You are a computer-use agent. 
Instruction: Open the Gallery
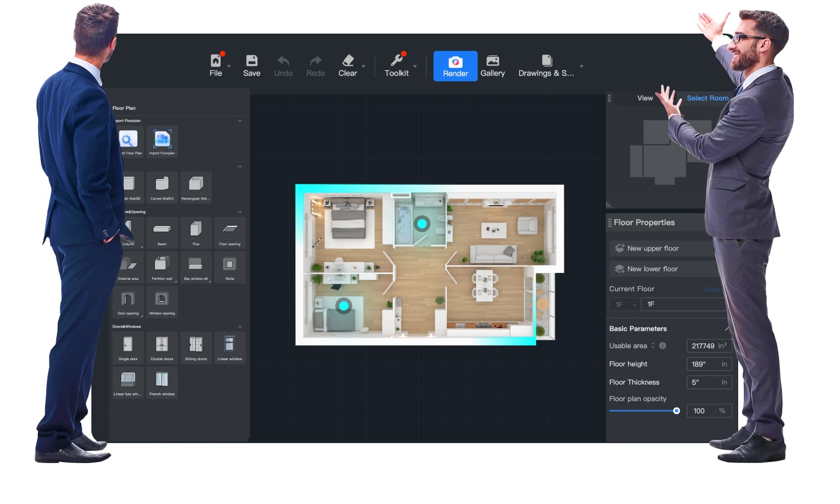[x=492, y=66]
